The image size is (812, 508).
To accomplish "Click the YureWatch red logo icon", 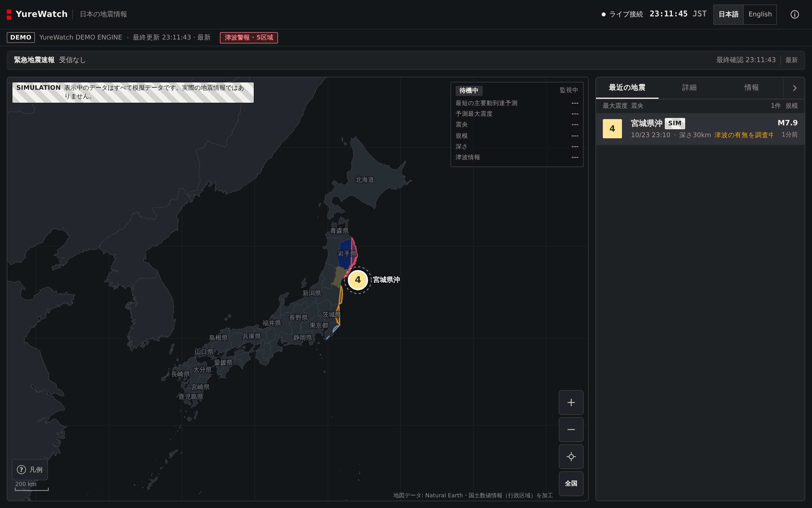I will [x=9, y=14].
